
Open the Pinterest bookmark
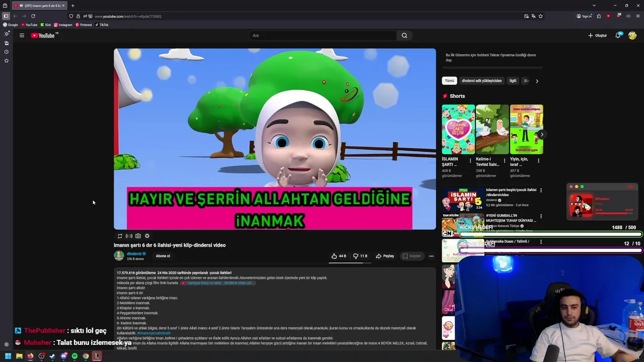pos(84,25)
